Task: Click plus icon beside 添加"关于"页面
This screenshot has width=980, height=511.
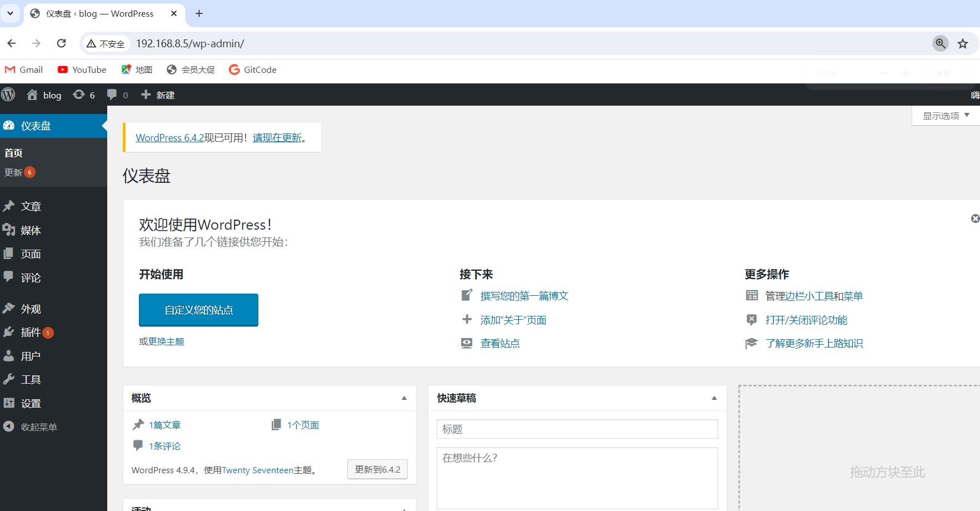Action: (467, 319)
